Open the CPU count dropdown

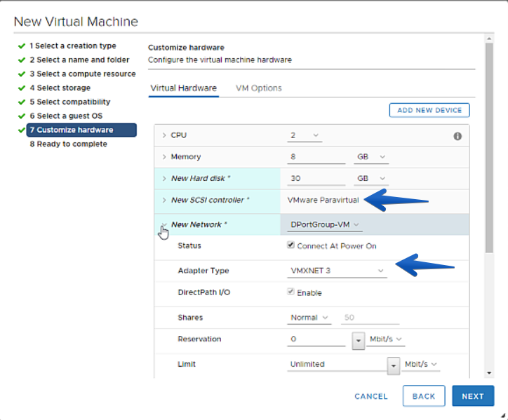tap(305, 135)
